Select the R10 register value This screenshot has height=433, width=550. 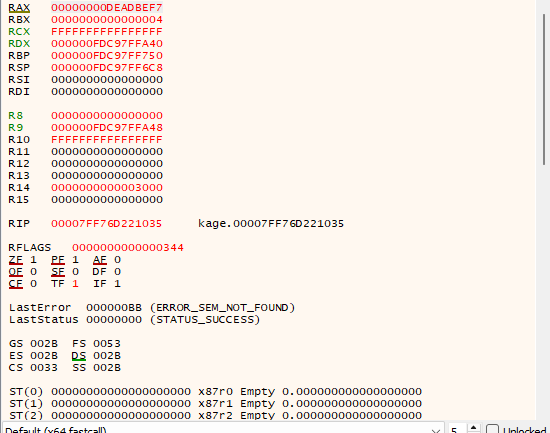point(107,140)
